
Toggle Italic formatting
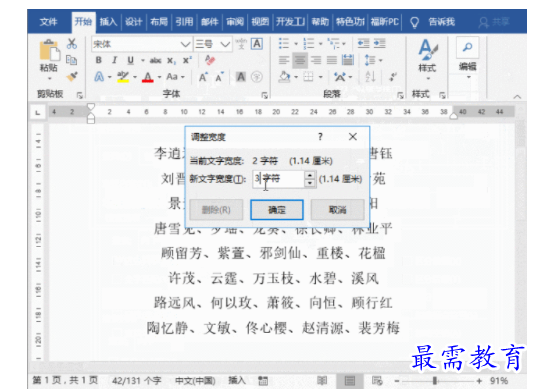tap(115, 60)
